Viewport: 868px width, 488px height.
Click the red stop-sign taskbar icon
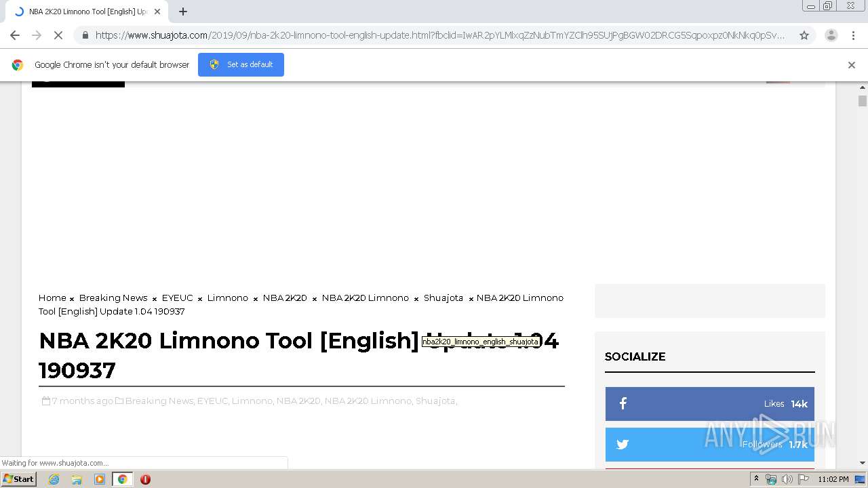pos(145,479)
